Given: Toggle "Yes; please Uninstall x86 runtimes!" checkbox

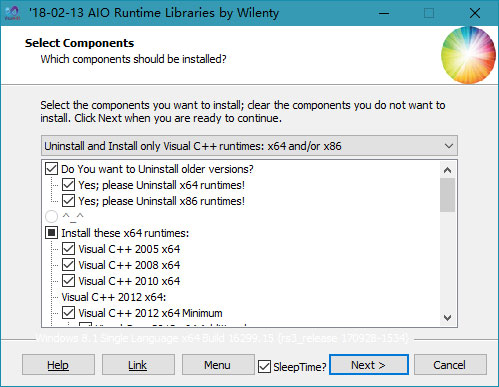Looking at the screenshot, I should [x=68, y=201].
